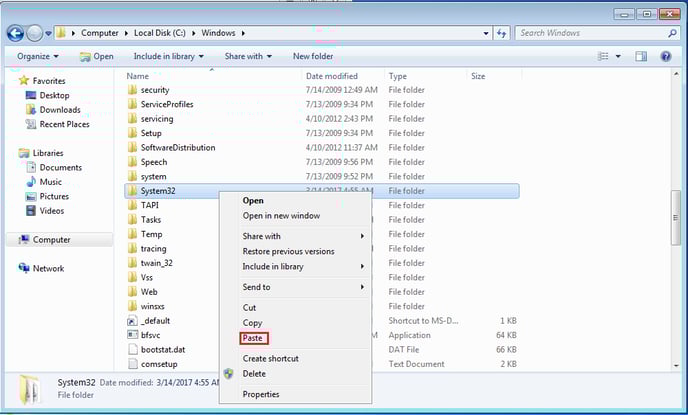Image resolution: width=688 pixels, height=415 pixels.
Task: Open the Organize dropdown menu
Action: pyautogui.click(x=38, y=56)
